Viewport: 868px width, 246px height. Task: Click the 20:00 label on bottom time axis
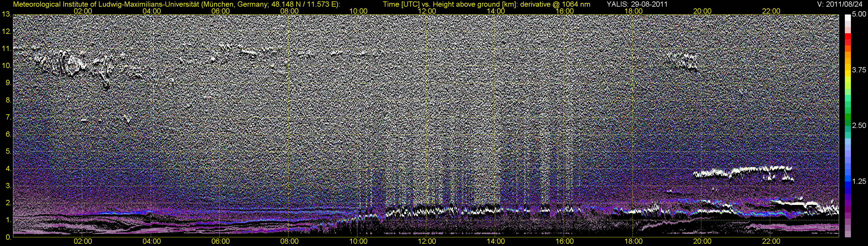(x=702, y=241)
